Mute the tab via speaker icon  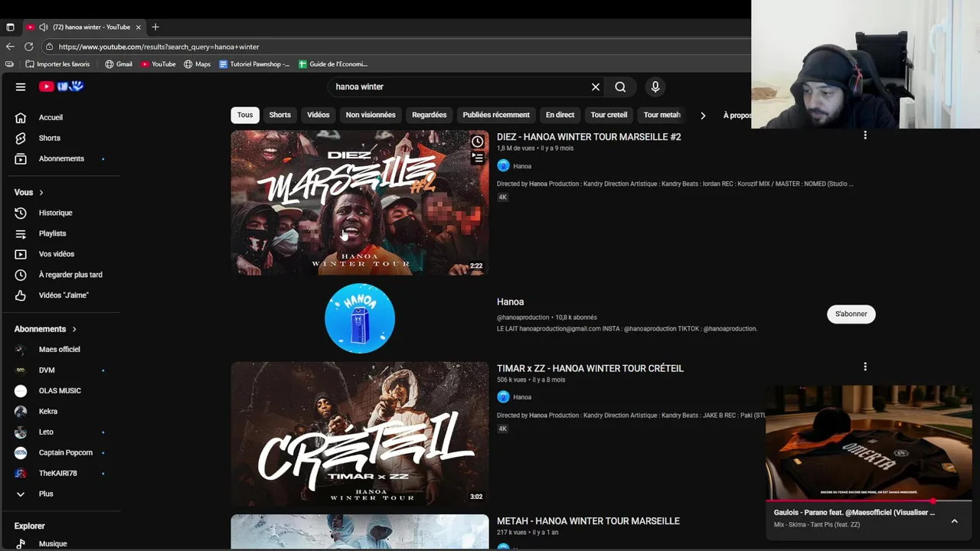click(x=43, y=27)
